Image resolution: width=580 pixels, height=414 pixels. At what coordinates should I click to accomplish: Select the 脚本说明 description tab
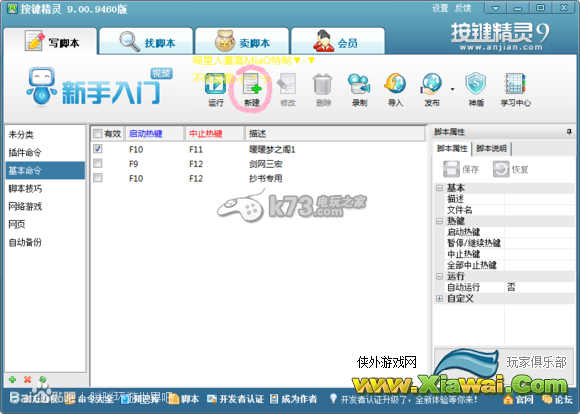pos(491,149)
